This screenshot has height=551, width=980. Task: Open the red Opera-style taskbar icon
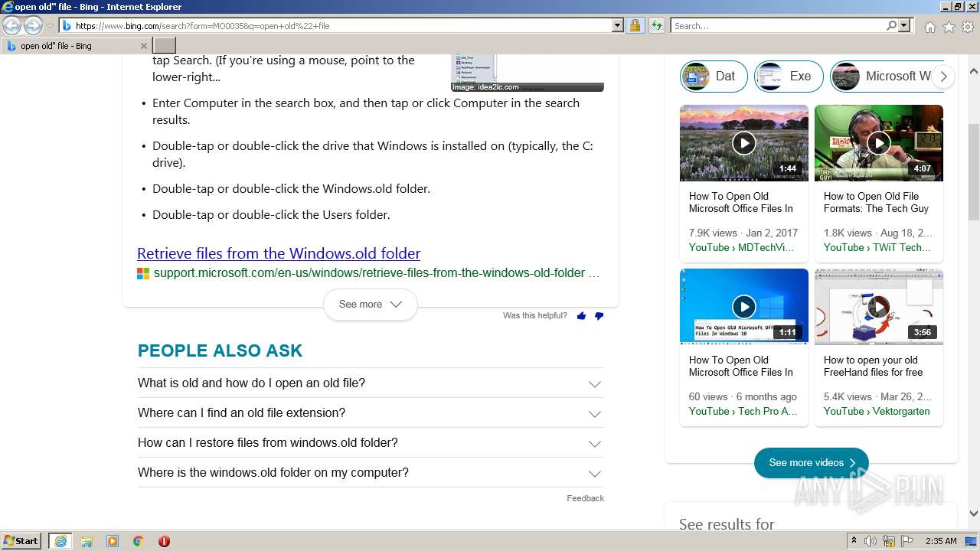164,541
